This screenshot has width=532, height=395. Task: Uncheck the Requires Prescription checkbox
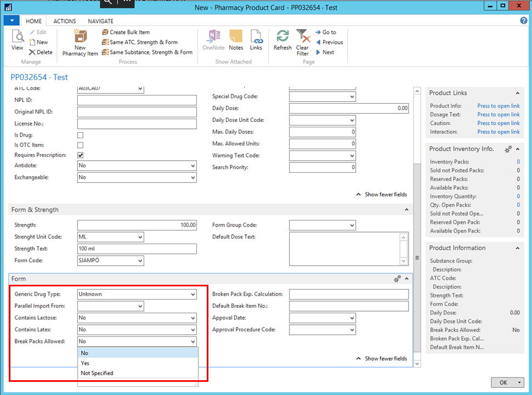(81, 156)
